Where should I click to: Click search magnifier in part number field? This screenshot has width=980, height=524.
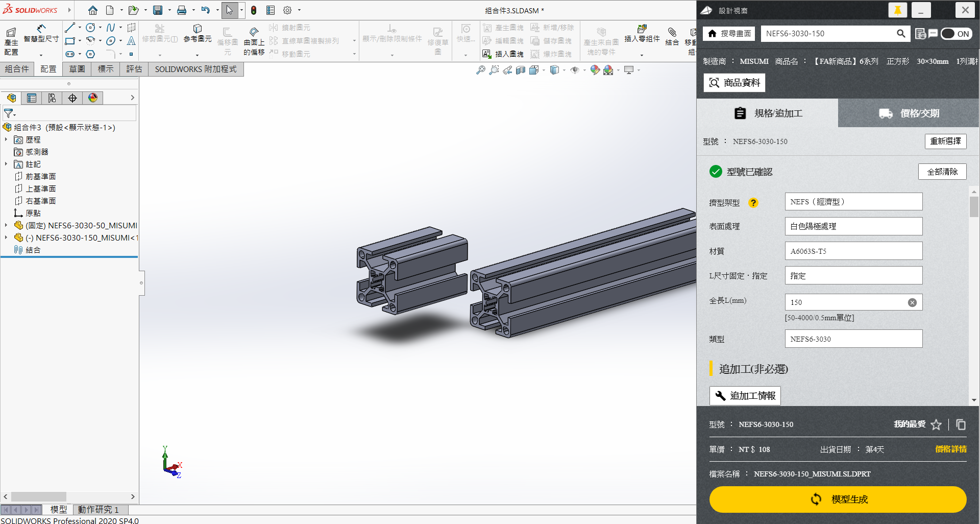click(x=901, y=34)
